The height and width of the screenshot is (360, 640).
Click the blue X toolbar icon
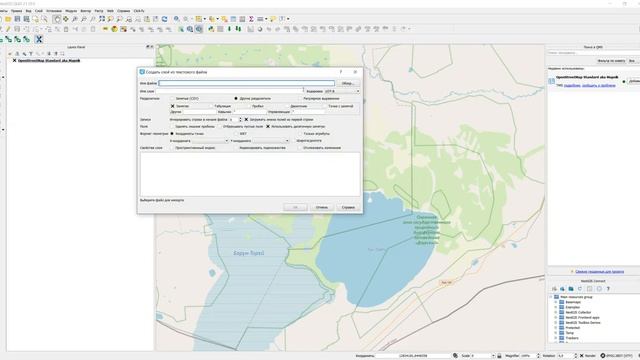[39, 39]
